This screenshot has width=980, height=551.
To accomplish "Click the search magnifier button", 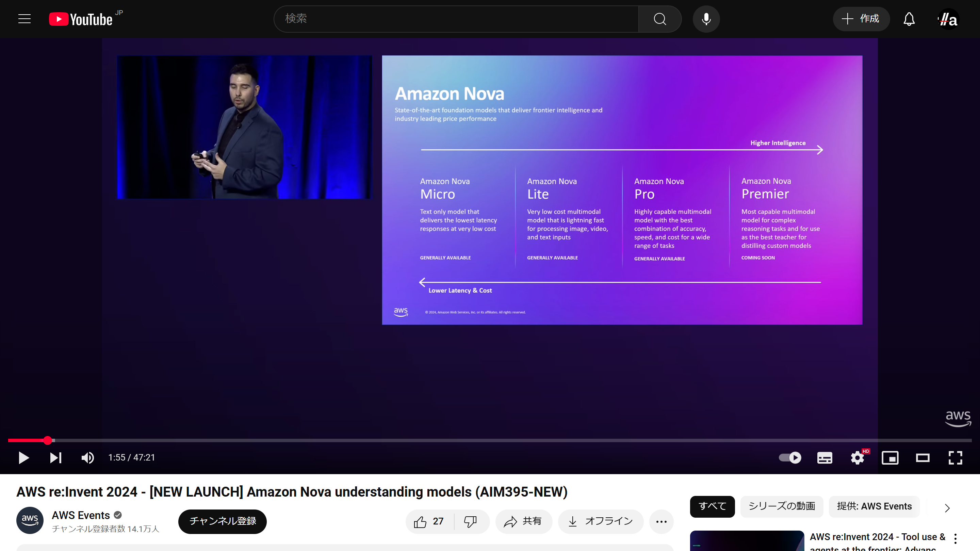I will pos(660,19).
